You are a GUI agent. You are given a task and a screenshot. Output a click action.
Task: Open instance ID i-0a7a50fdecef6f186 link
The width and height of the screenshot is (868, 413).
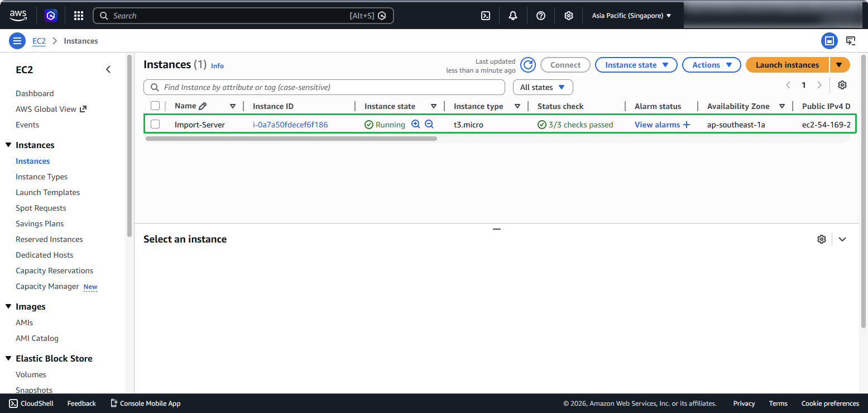(290, 125)
